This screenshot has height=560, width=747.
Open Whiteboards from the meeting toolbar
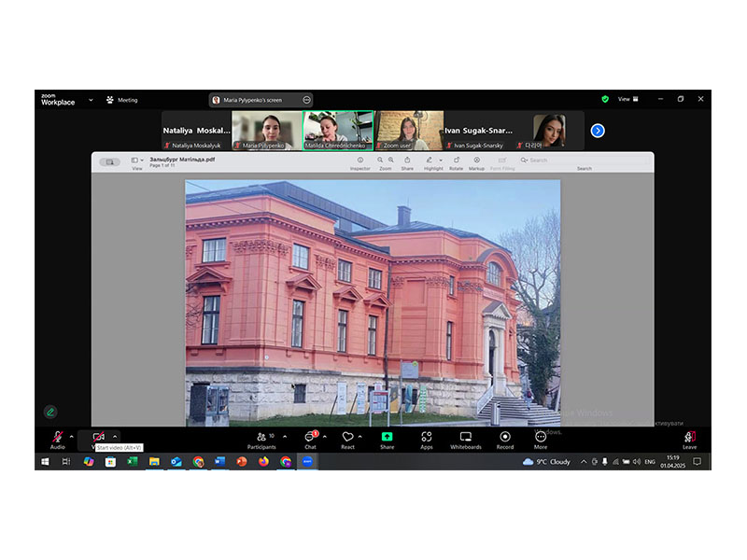pos(466,440)
